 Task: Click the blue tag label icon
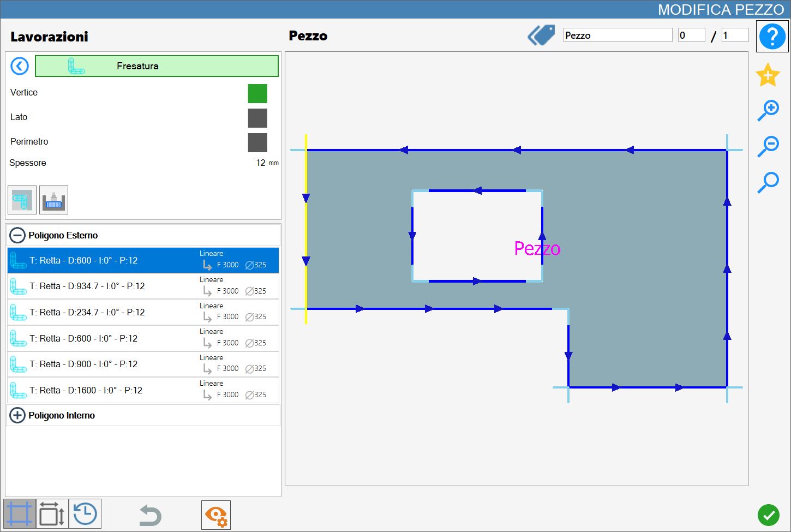[x=541, y=35]
